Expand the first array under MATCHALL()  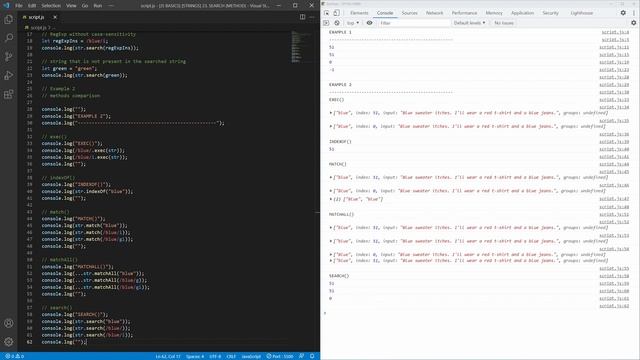coord(331,227)
